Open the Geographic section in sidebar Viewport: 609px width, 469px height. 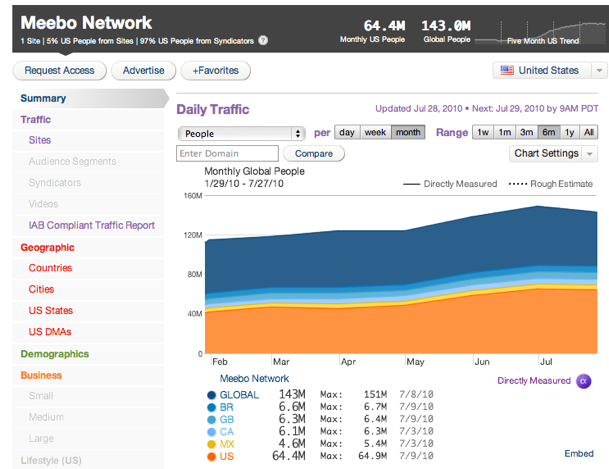pos(88,248)
